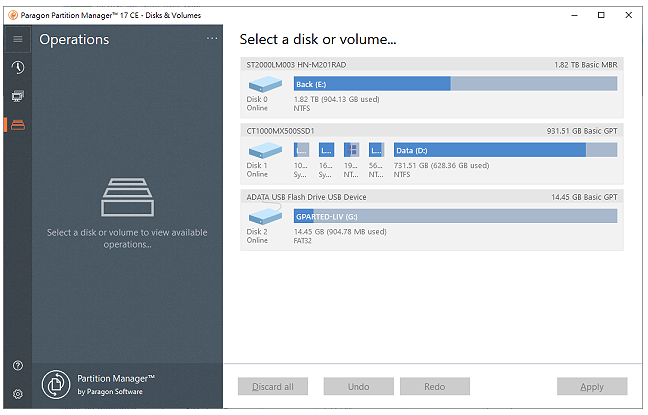Click the Partition Manager logo icon
648x415 pixels.
[x=56, y=384]
